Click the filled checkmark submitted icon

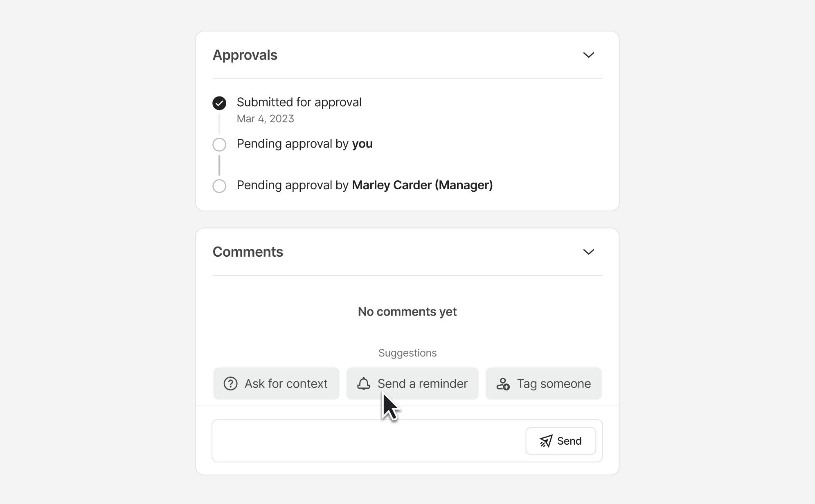(219, 103)
